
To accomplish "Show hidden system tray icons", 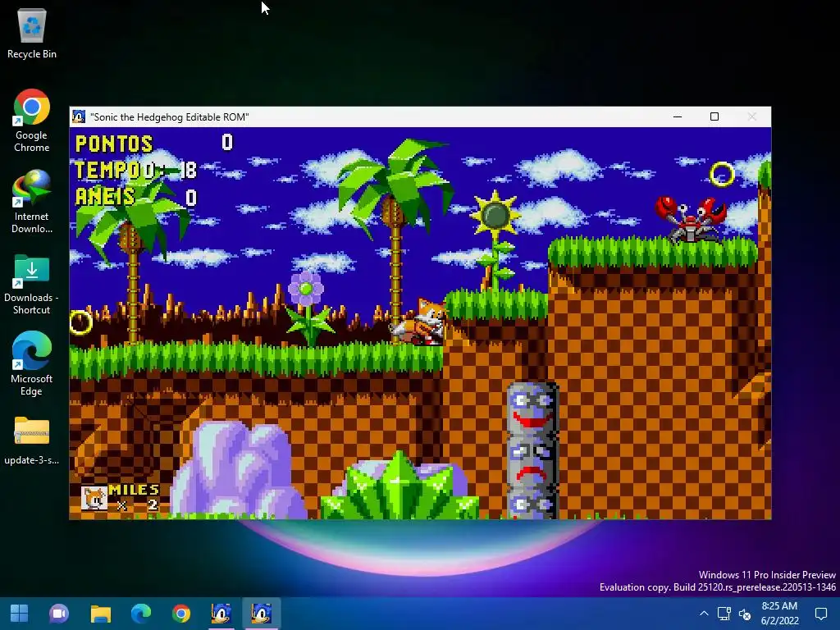I will (x=704, y=614).
